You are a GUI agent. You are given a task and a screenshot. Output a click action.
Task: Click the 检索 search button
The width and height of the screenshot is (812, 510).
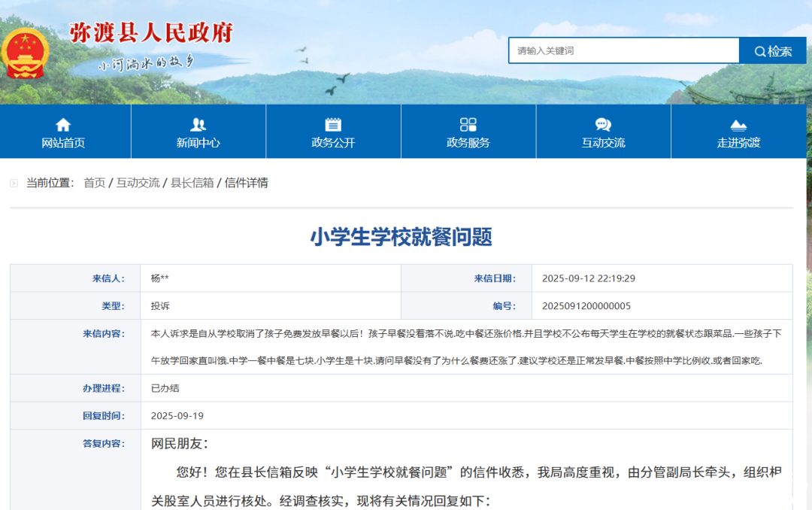point(772,50)
